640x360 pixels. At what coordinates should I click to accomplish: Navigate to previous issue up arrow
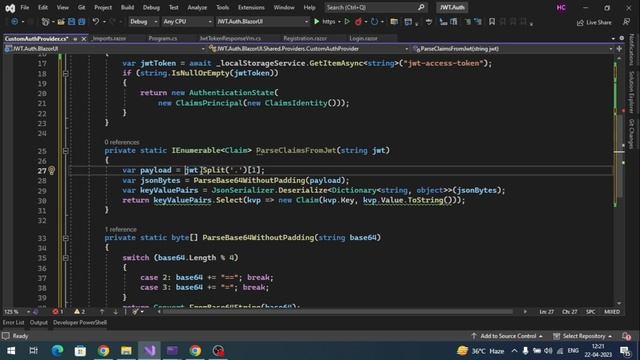pyautogui.click(x=102, y=311)
